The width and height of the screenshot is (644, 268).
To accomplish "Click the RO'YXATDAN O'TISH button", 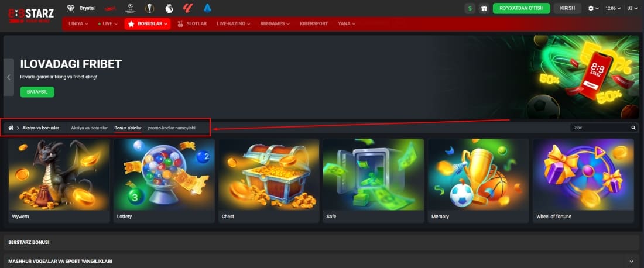I will point(521,8).
